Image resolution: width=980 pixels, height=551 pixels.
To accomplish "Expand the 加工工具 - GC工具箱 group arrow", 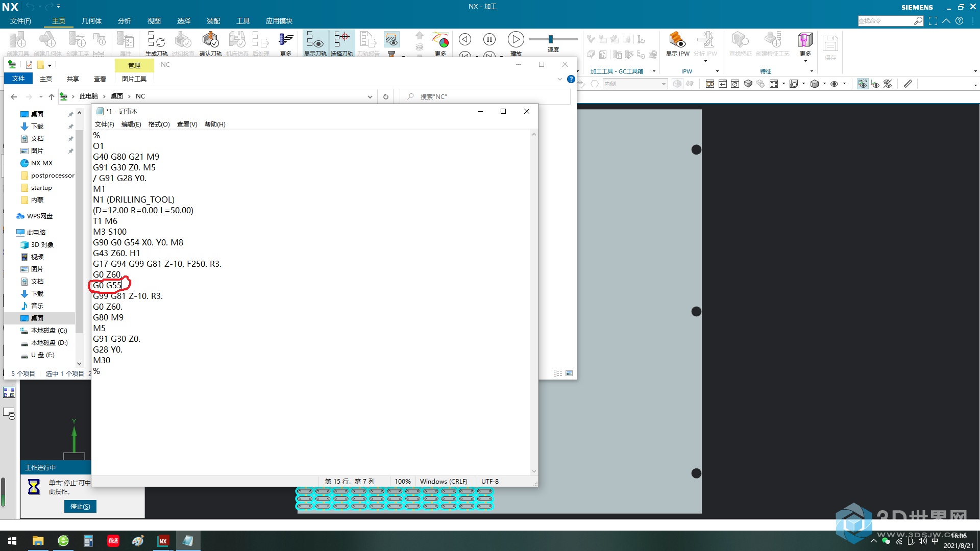I will tap(654, 71).
